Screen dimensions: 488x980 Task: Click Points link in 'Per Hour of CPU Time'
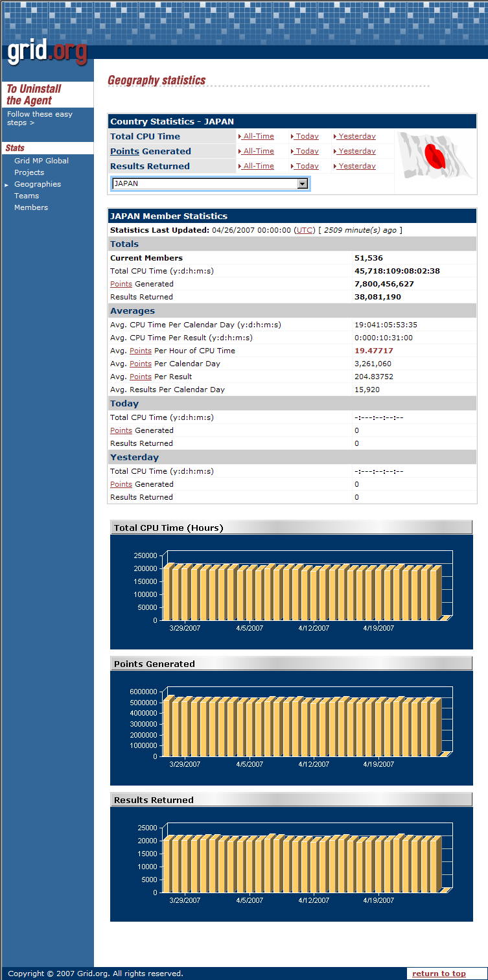[141, 351]
